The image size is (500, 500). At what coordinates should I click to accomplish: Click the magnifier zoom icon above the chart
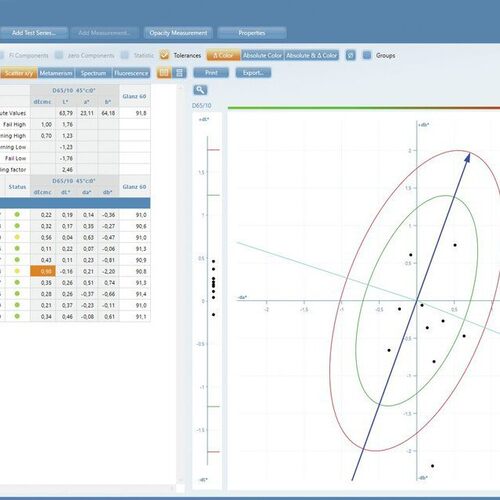[200, 90]
